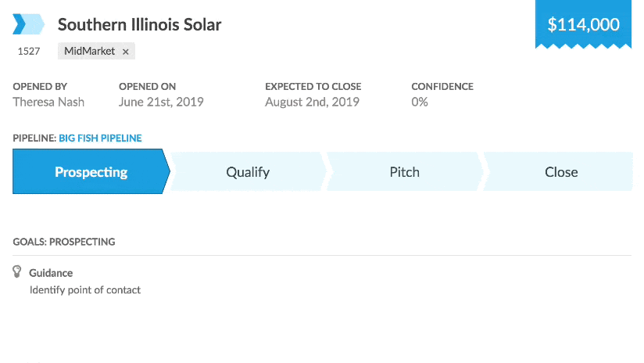
Task: Click the Guidance lightbulb icon
Action: (17, 272)
